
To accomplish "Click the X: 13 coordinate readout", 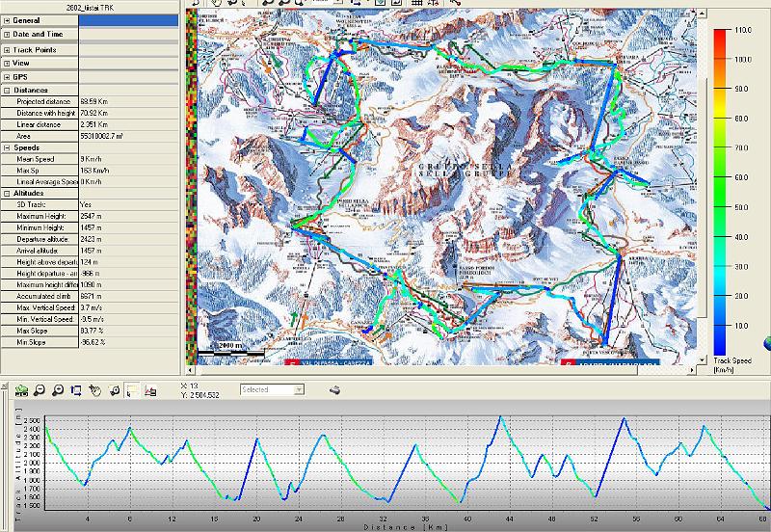I will 189,386.
